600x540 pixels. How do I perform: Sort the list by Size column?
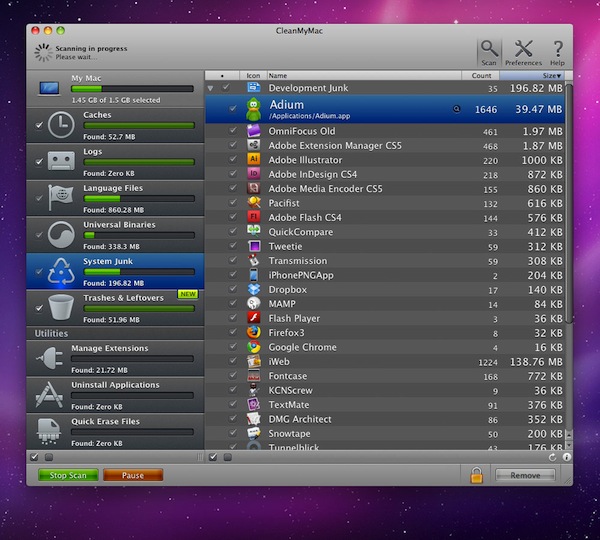pyautogui.click(x=532, y=75)
